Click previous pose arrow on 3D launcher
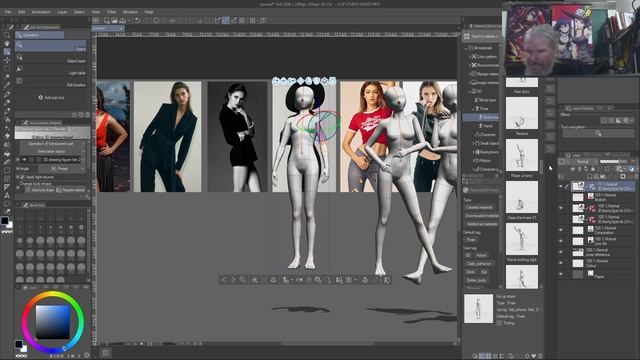 [224, 280]
